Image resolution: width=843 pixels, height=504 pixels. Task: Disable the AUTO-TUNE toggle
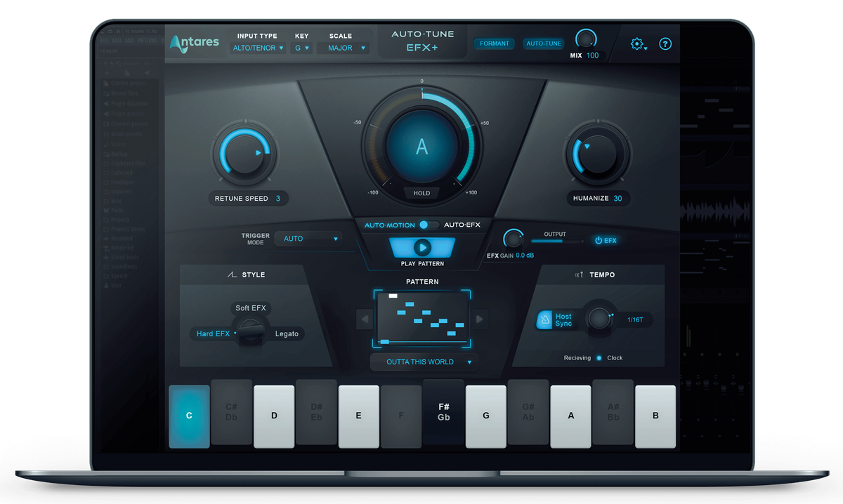coord(543,43)
